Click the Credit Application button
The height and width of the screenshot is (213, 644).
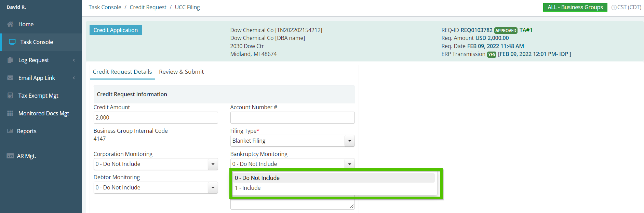click(x=116, y=30)
